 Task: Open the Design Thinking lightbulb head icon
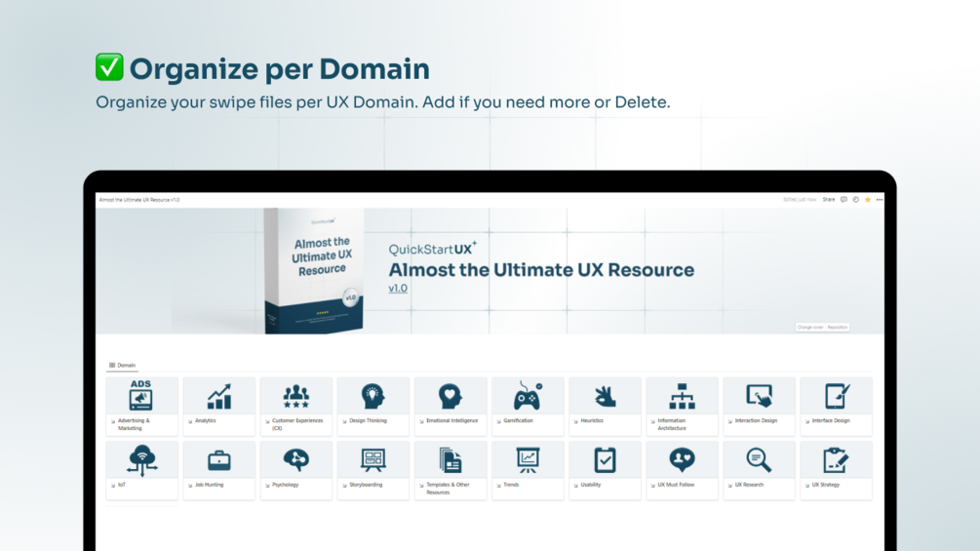click(373, 396)
